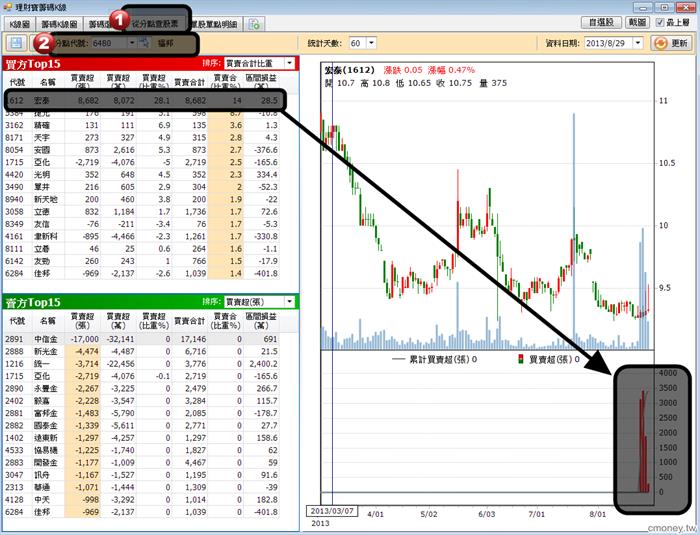The height and width of the screenshot is (535, 700).
Task: Click the red-green 買賣超(張) legend entry
Action: pos(549,359)
